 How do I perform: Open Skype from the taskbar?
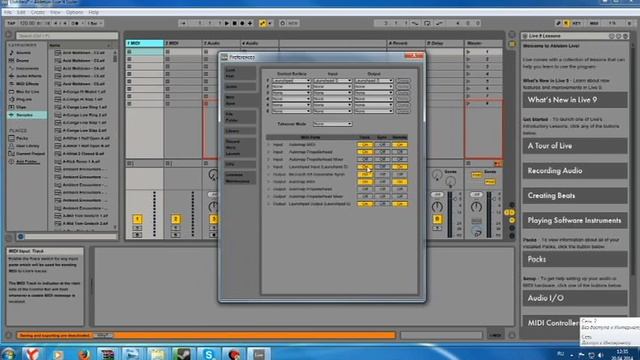(209, 354)
